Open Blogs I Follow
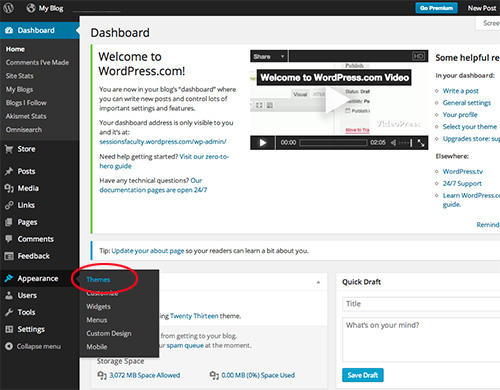The image size is (500, 390). pos(26,103)
